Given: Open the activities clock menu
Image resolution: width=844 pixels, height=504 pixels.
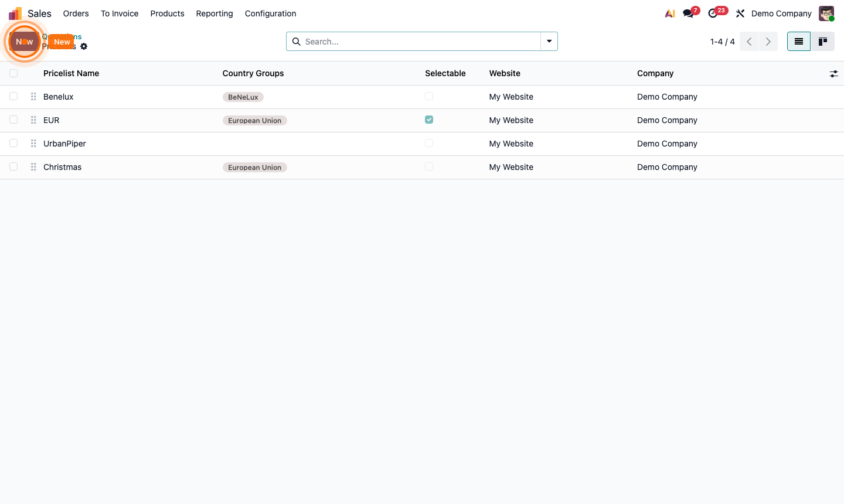Looking at the screenshot, I should [x=713, y=13].
